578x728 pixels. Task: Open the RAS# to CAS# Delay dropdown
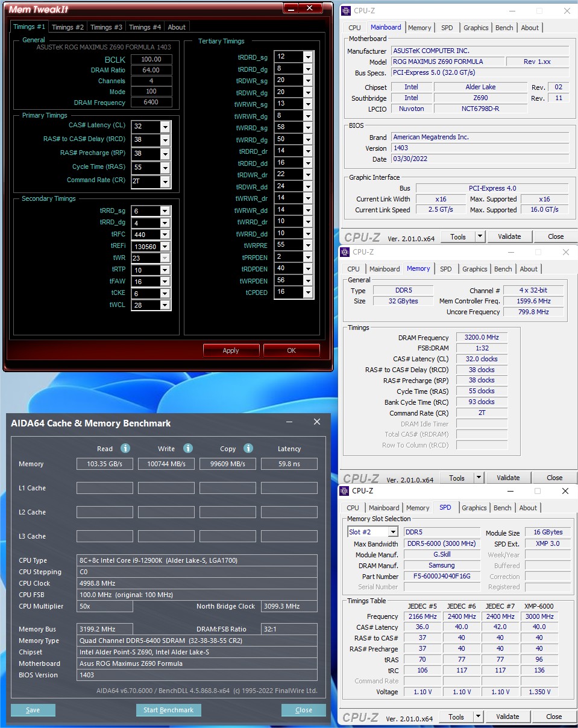tap(165, 141)
